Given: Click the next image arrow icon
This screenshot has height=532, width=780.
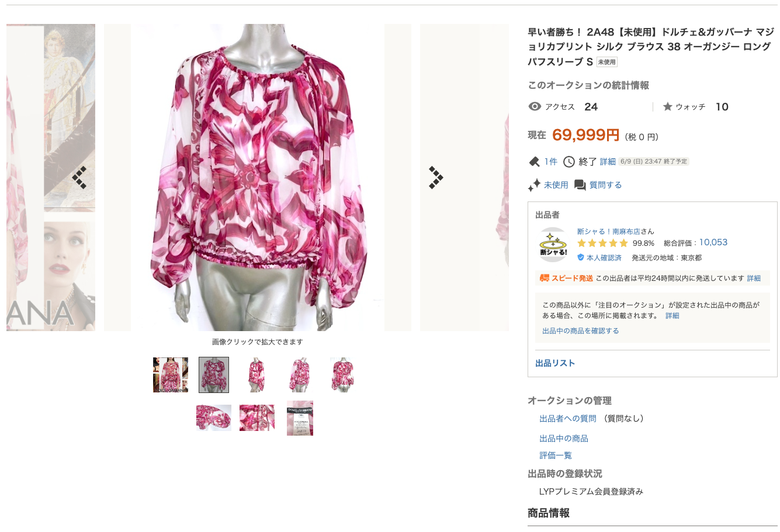Looking at the screenshot, I should pos(436,178).
